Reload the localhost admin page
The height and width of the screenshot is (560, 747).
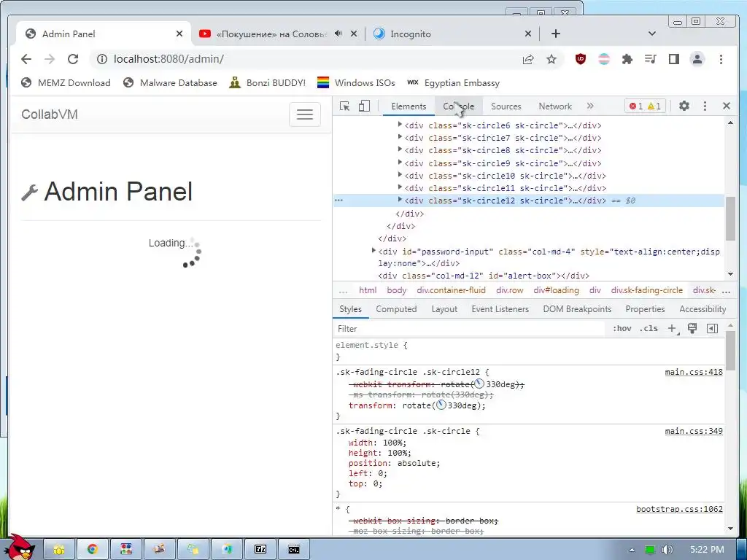73,59
